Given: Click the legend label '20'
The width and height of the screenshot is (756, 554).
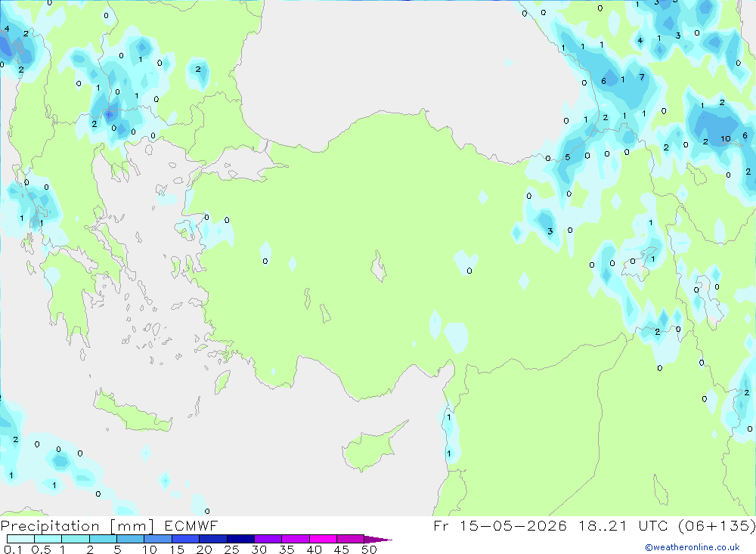Looking at the screenshot, I should coord(204,549).
